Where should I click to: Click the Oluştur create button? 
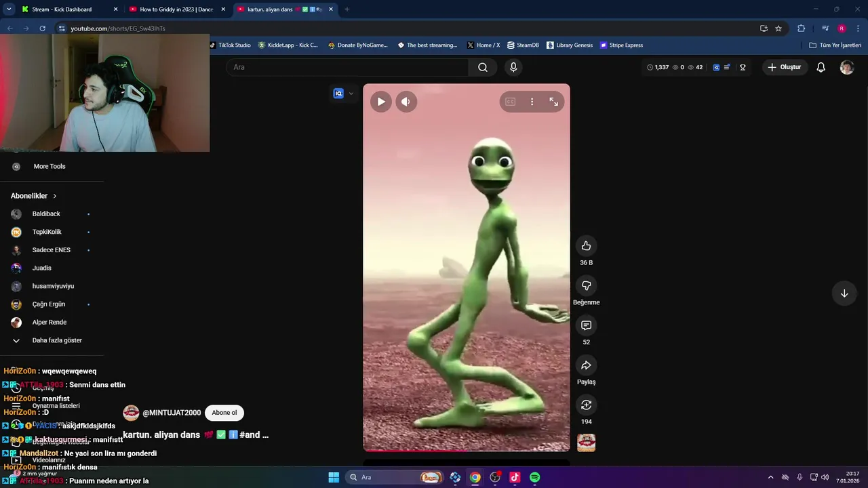point(785,67)
